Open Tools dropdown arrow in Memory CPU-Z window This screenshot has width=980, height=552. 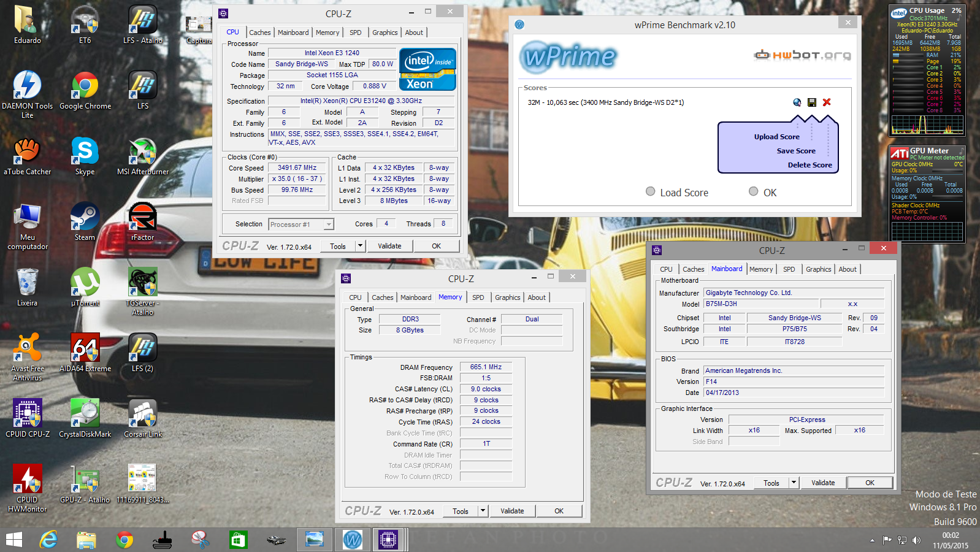click(483, 511)
